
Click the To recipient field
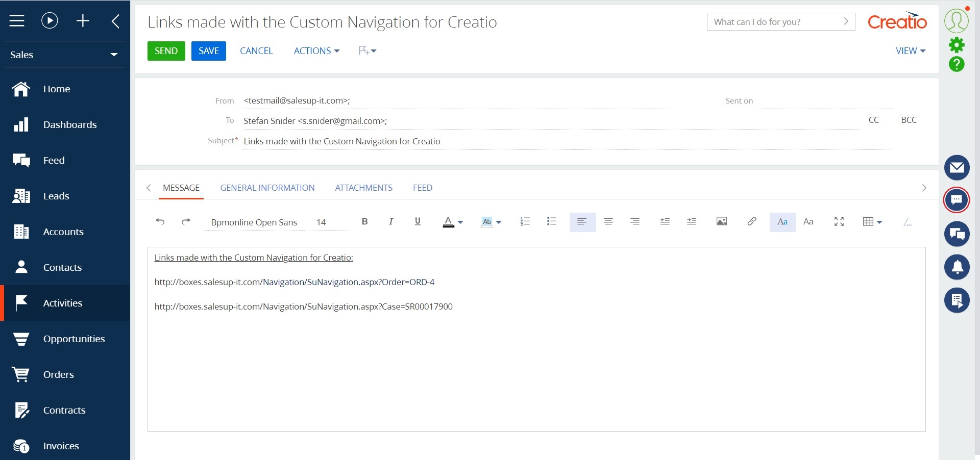(x=552, y=121)
